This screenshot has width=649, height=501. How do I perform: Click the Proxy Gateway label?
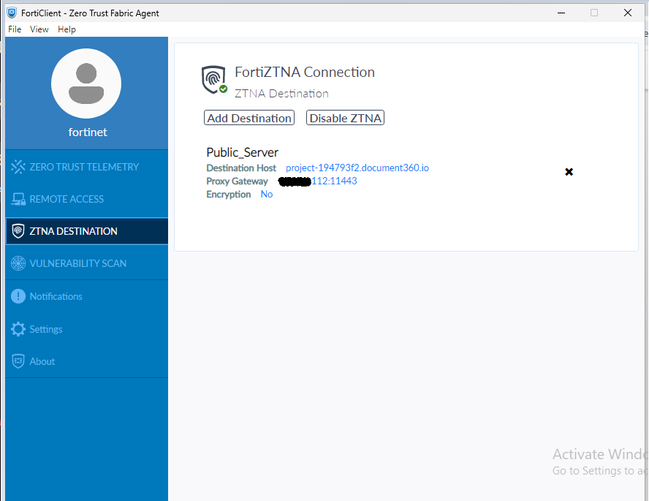click(237, 181)
